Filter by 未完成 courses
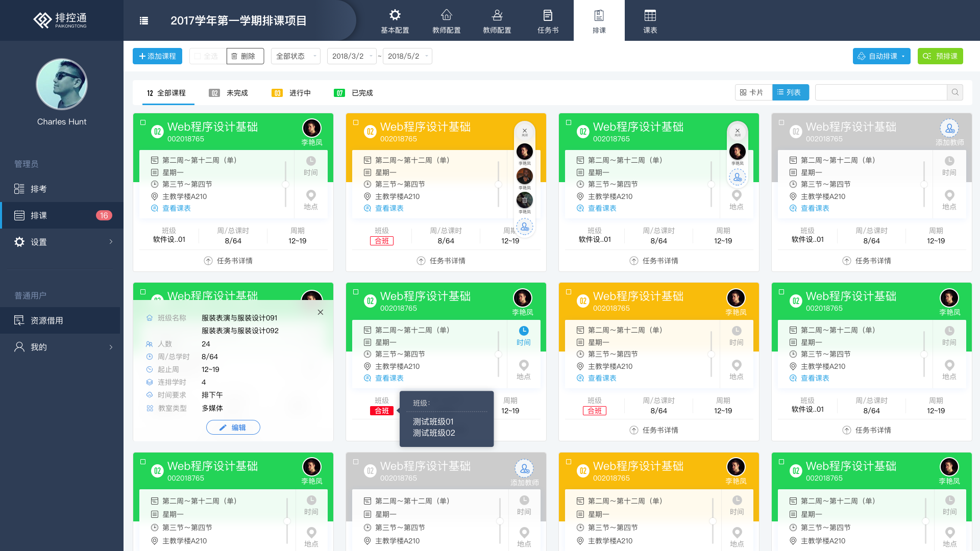 [228, 93]
